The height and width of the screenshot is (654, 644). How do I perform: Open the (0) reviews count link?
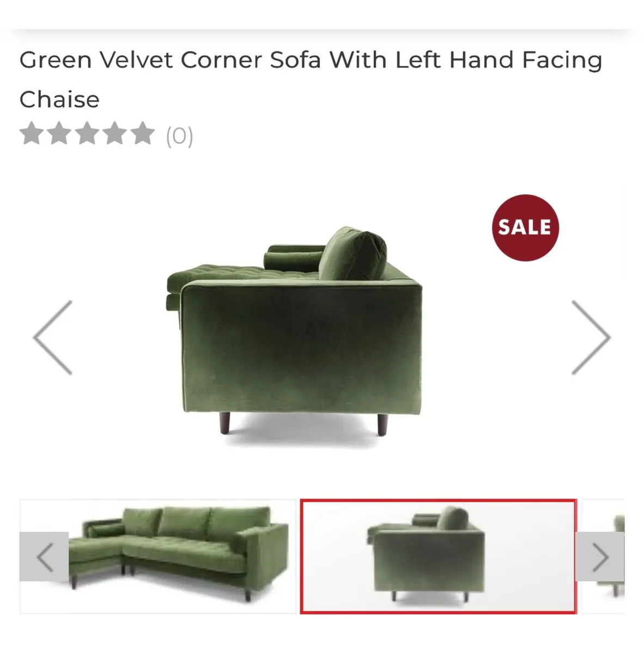click(179, 135)
